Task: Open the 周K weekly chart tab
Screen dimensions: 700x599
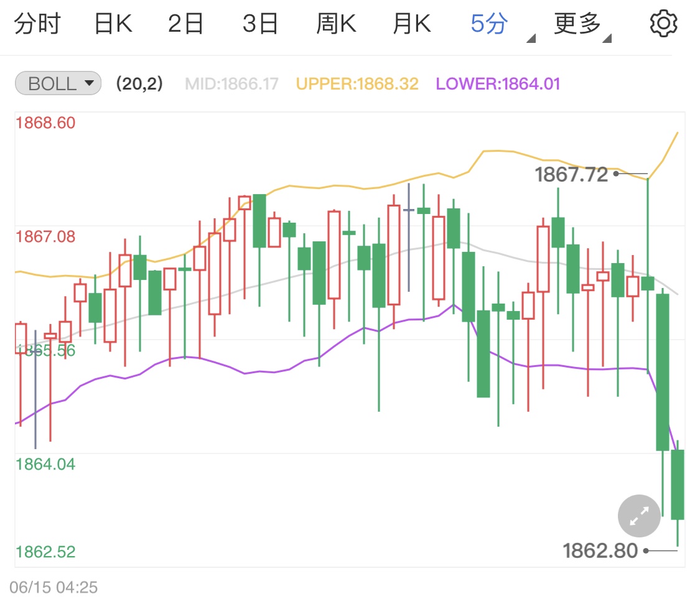Action: click(336, 24)
